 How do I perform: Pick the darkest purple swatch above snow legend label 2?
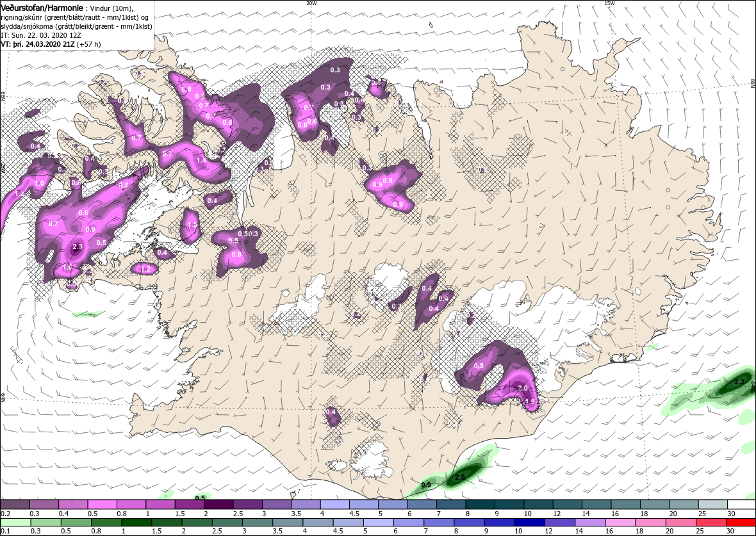(x=218, y=504)
